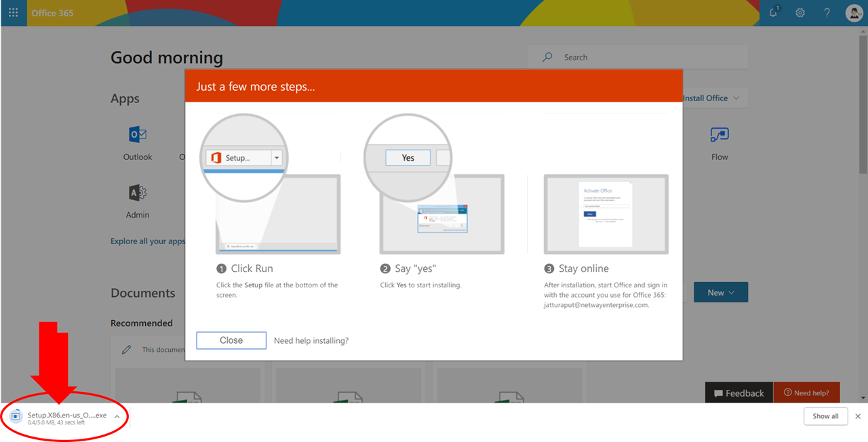The height and width of the screenshot is (442, 868).
Task: Open the Flow app icon
Action: pyautogui.click(x=719, y=135)
